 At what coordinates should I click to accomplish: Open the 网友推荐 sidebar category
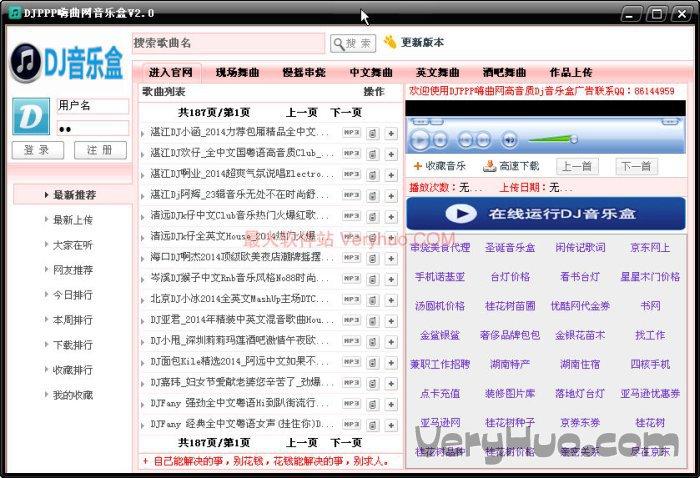pos(72,270)
